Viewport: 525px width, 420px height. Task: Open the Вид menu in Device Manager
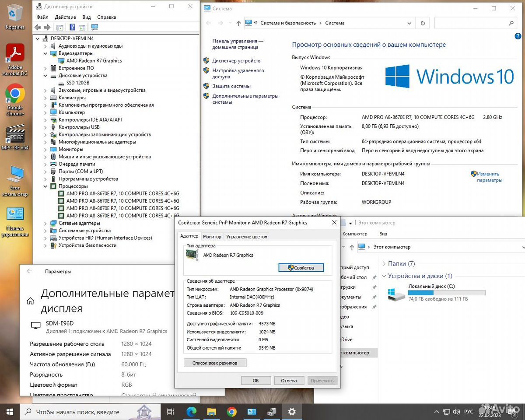point(87,17)
